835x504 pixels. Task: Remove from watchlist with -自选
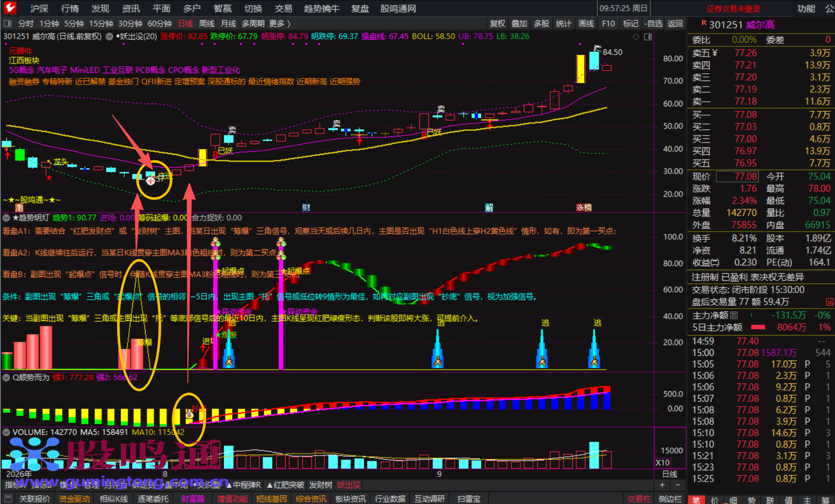tap(653, 23)
